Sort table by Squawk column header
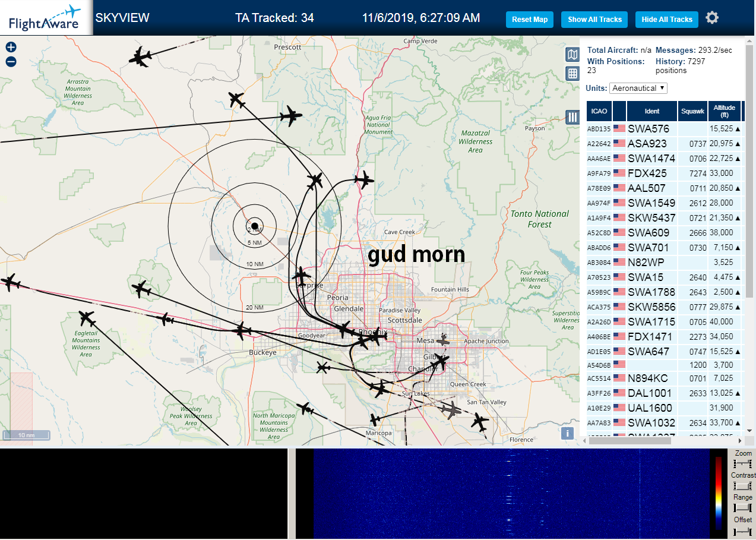 pos(692,111)
